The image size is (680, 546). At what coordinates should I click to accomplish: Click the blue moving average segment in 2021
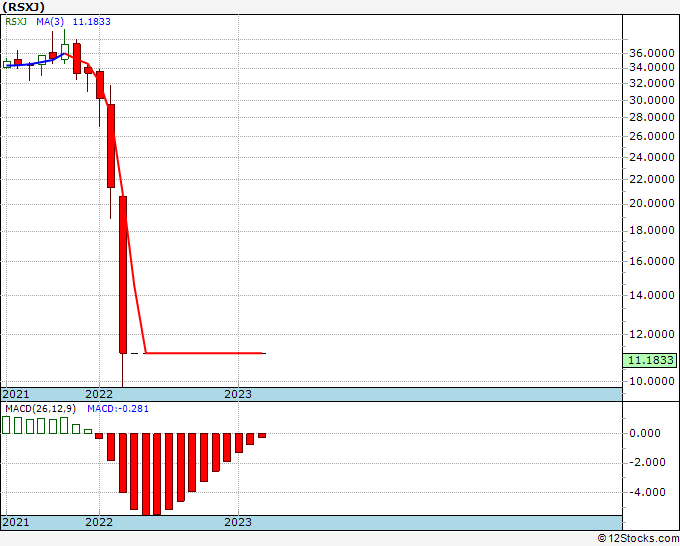tap(35, 62)
